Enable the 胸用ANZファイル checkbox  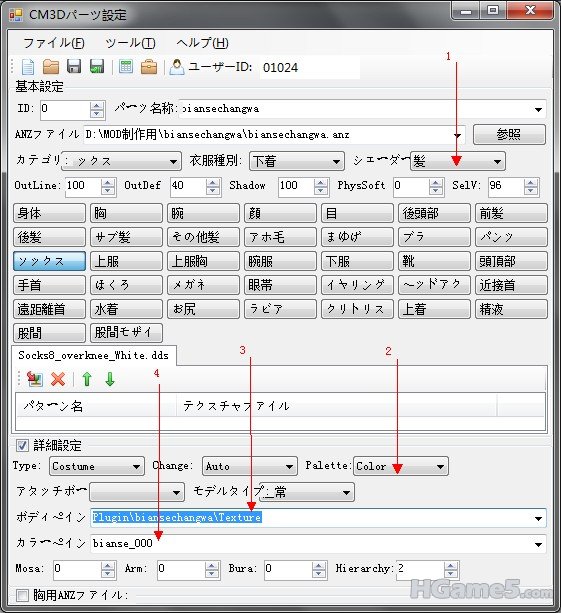[22, 595]
